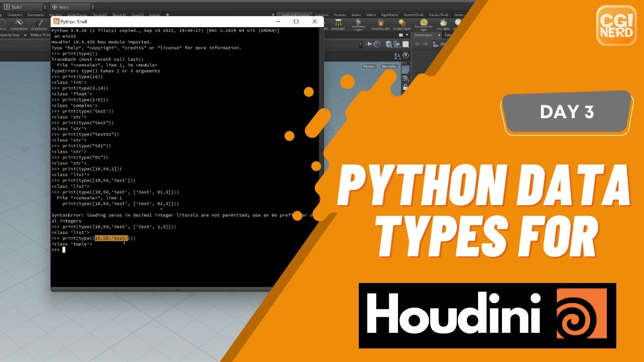Open the No cam camera dropdown
Screen dimensions: 644x362
pyautogui.click(x=389, y=66)
